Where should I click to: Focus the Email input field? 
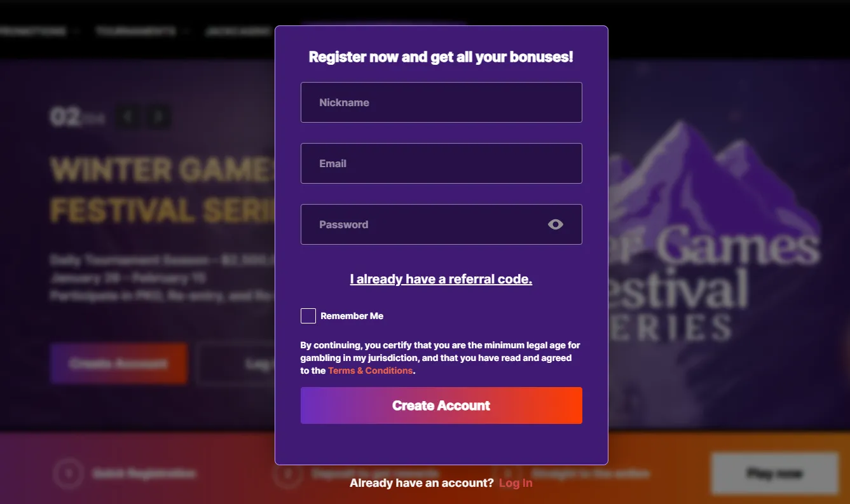tap(441, 163)
